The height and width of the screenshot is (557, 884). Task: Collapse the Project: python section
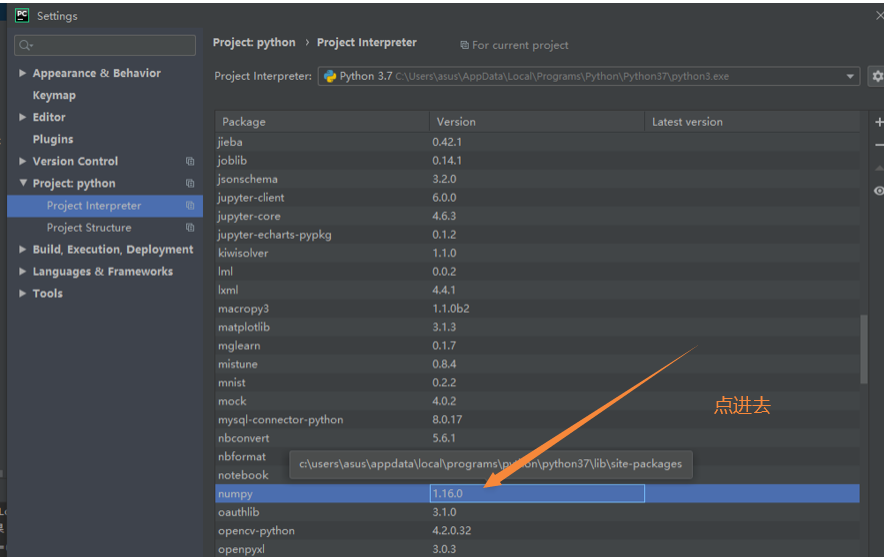click(x=23, y=183)
